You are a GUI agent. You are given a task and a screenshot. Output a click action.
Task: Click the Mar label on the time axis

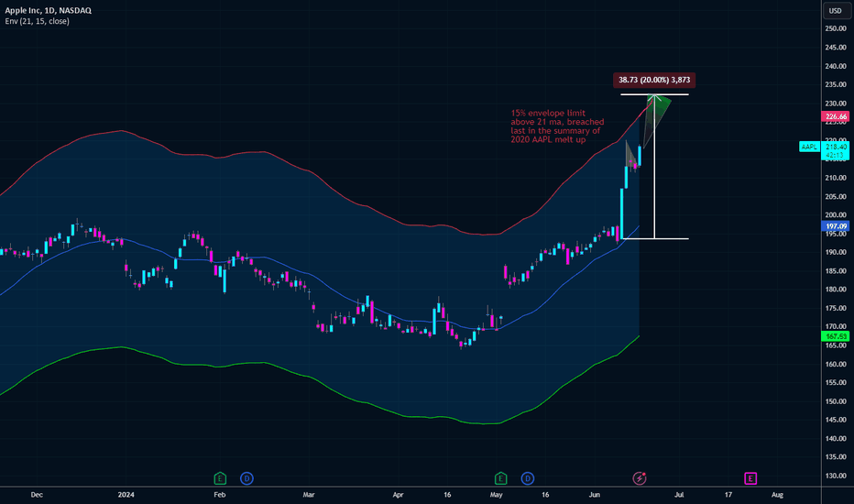click(309, 495)
